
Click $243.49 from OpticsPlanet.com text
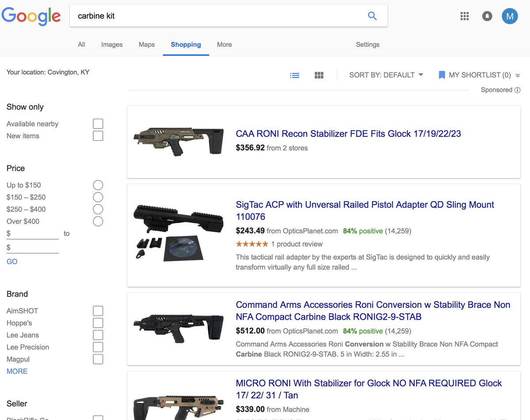(287, 231)
